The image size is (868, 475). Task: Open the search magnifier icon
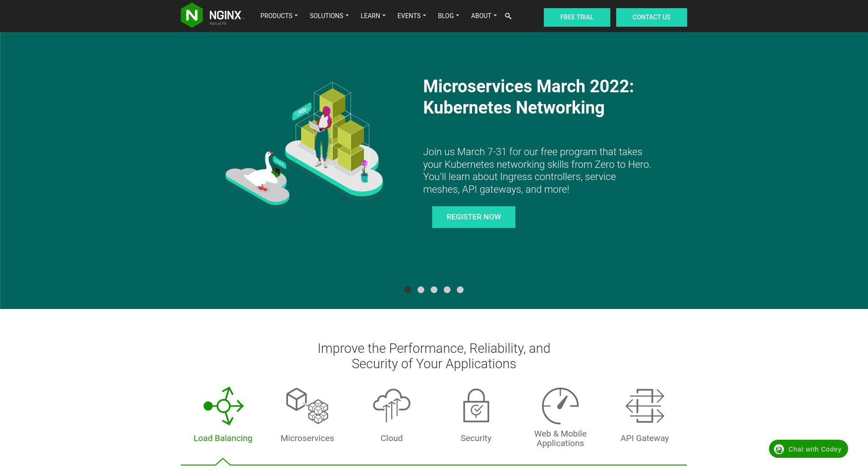[508, 16]
